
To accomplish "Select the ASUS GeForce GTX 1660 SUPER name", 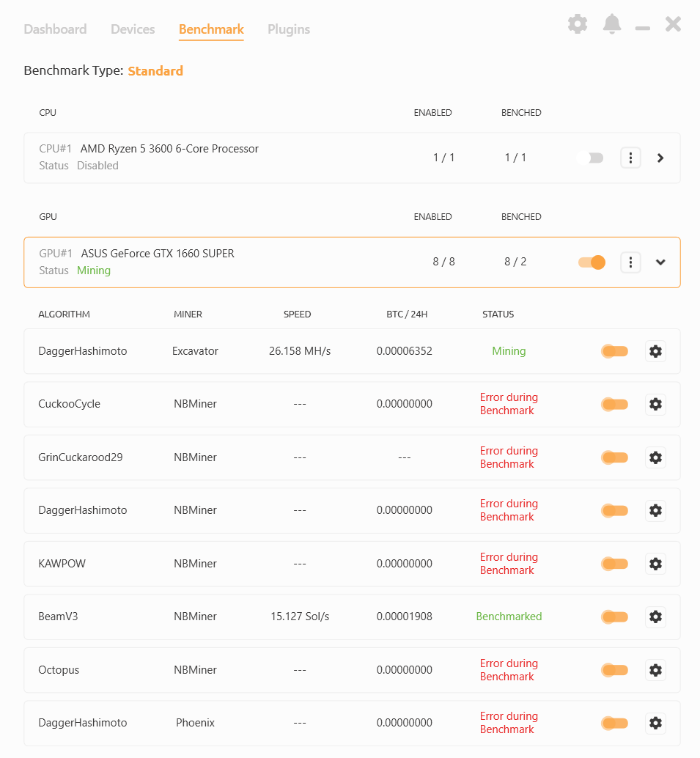I will [x=158, y=254].
